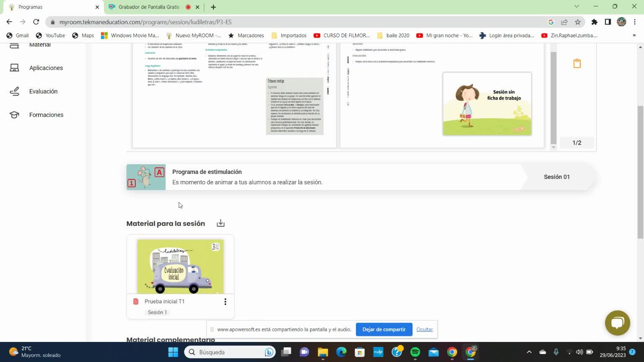Viewport: 644px width, 362px height.
Task: Open the Mi gran noche YouTube bookmark
Action: [x=444, y=36]
